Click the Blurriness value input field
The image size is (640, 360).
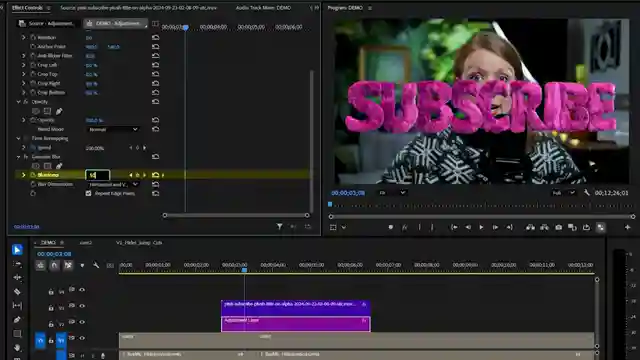point(98,175)
